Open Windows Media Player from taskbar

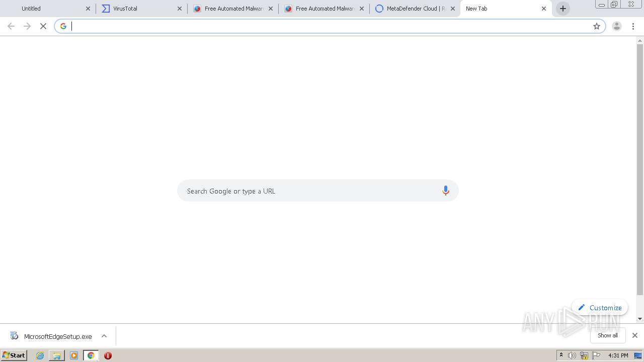tap(74, 355)
